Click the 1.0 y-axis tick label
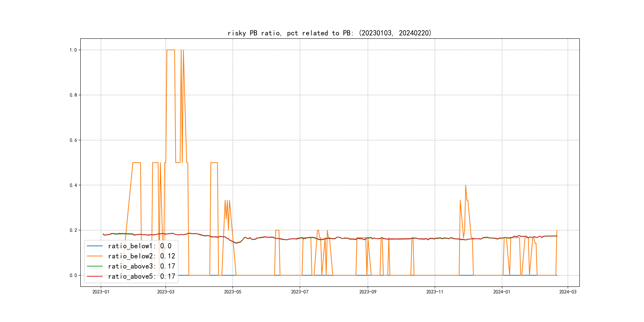This screenshot has height=322, width=644. click(73, 50)
